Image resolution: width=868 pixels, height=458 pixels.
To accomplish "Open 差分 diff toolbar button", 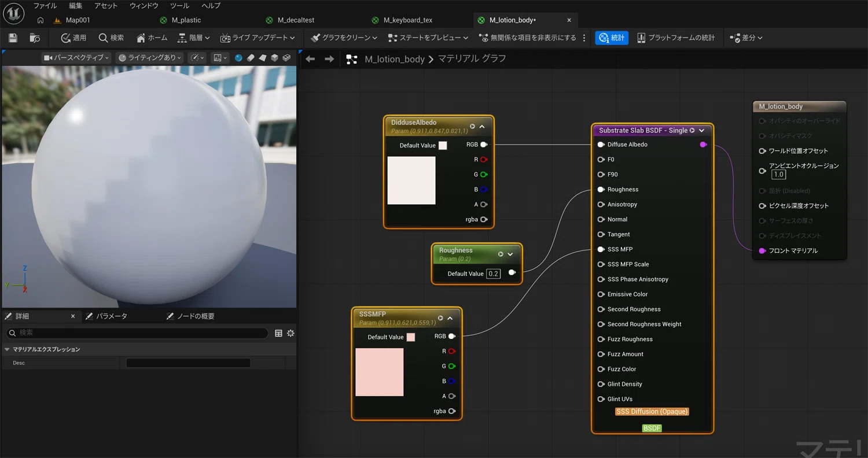I will pos(746,38).
